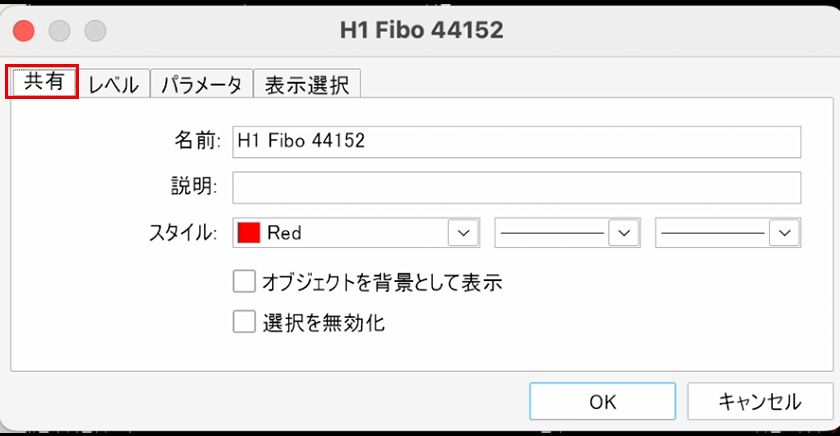Go to the 表示選択 tab

point(307,84)
